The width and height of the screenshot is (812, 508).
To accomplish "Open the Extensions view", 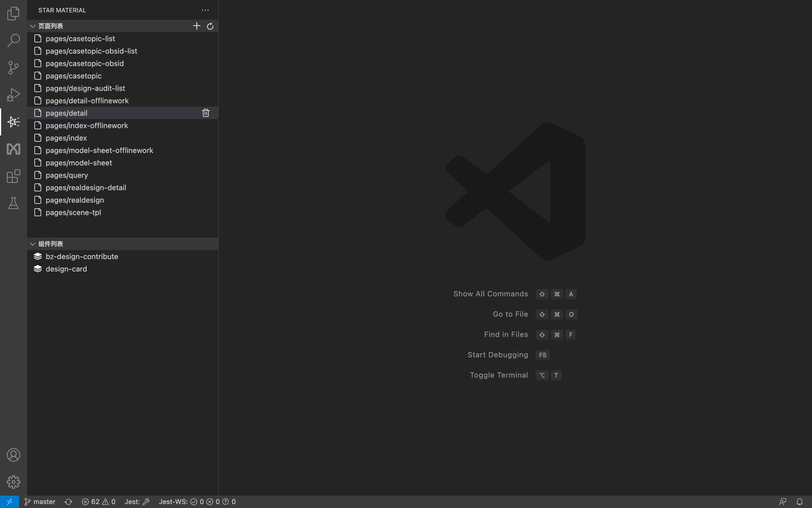I will [x=14, y=176].
